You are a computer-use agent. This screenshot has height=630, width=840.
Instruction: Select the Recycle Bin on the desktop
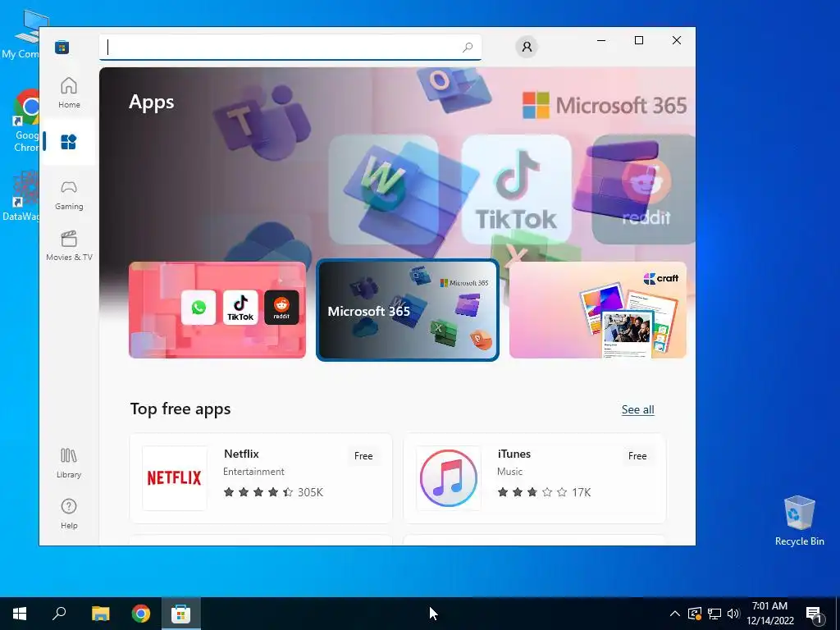pyautogui.click(x=799, y=521)
